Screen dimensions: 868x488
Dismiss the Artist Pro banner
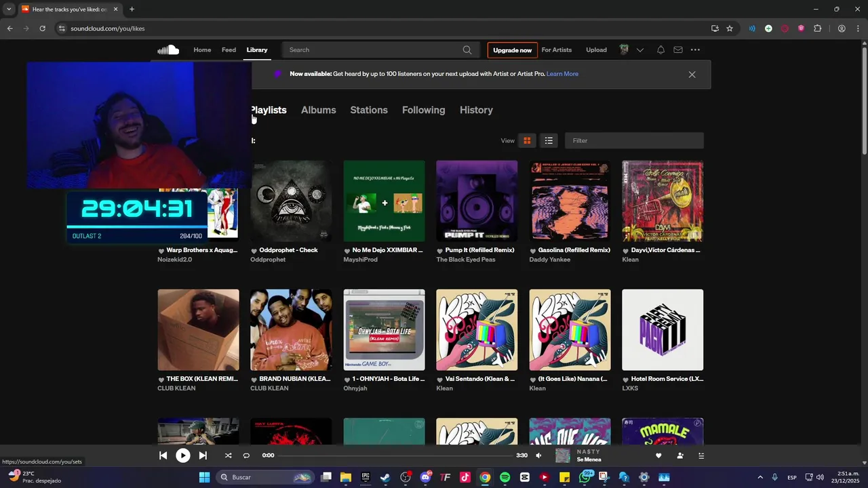pos(692,75)
